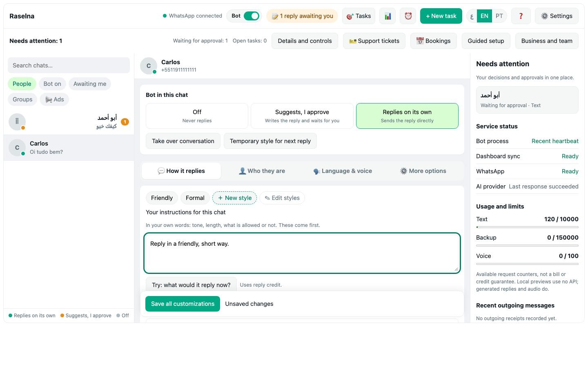Image resolution: width=588 pixels, height=368 pixels.
Task: Switch language to PT
Action: tap(499, 16)
